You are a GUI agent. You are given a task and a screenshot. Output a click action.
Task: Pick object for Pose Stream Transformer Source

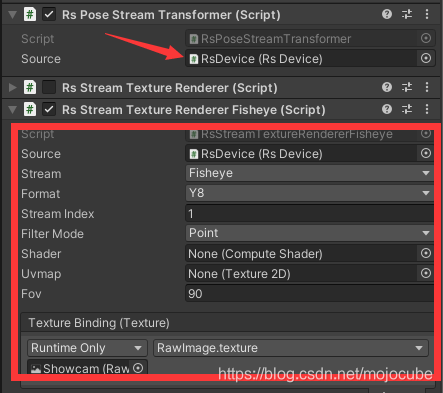(426, 58)
